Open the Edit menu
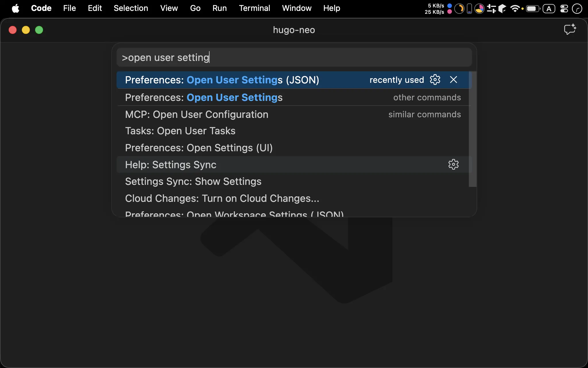The image size is (588, 368). (95, 8)
